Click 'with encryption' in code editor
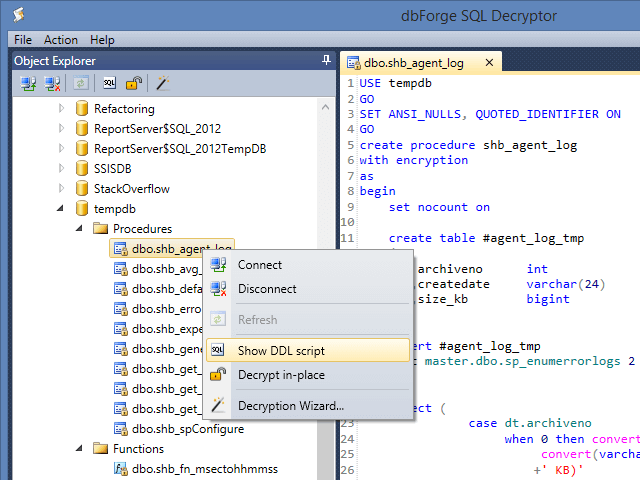This screenshot has height=480, width=640. click(413, 160)
